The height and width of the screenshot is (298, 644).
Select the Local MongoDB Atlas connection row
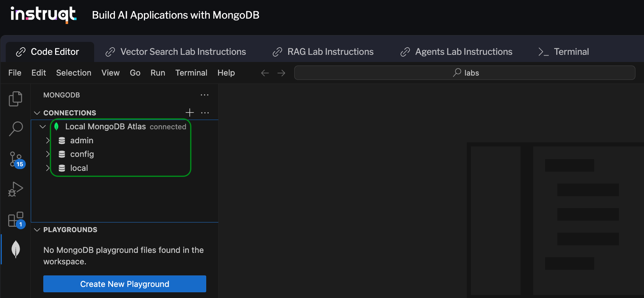click(x=125, y=126)
